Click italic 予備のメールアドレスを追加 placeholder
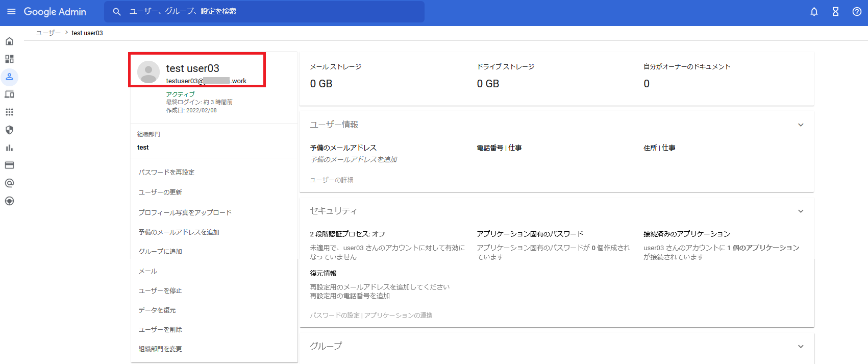868x364 pixels. click(x=354, y=160)
